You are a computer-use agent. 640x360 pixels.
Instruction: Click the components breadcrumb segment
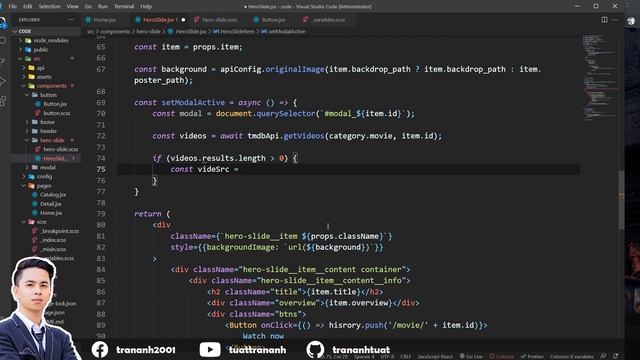115,31
